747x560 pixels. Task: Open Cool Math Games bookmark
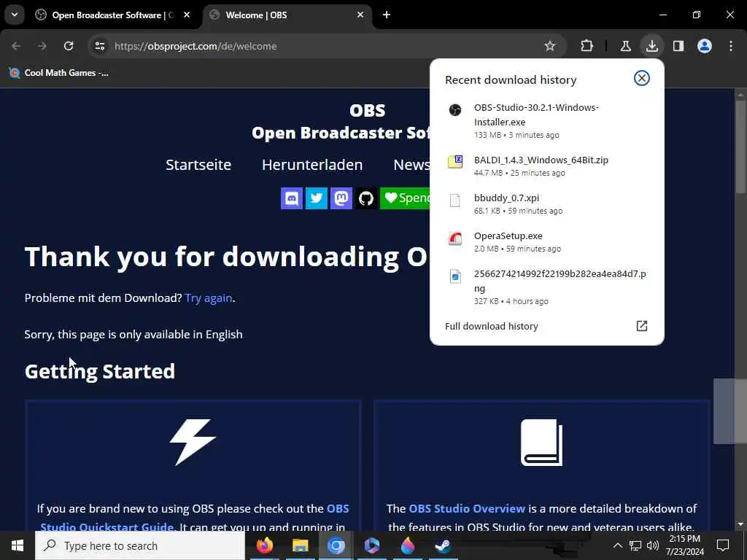point(59,73)
